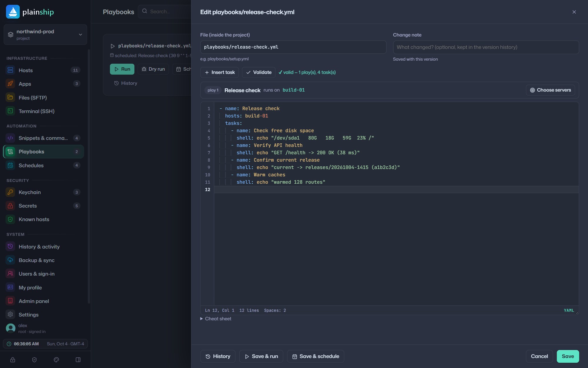Open the Settings gear icon
The image size is (588, 368).
10,314
